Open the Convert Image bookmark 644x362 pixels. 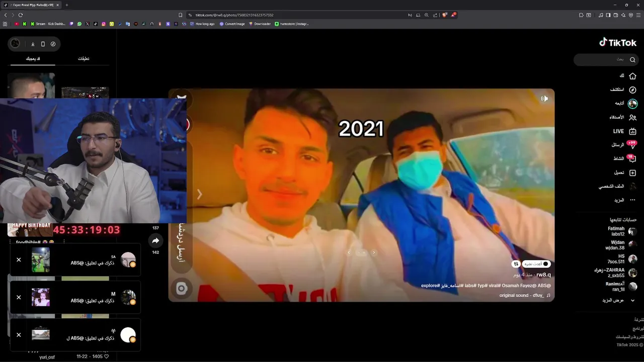coord(232,24)
